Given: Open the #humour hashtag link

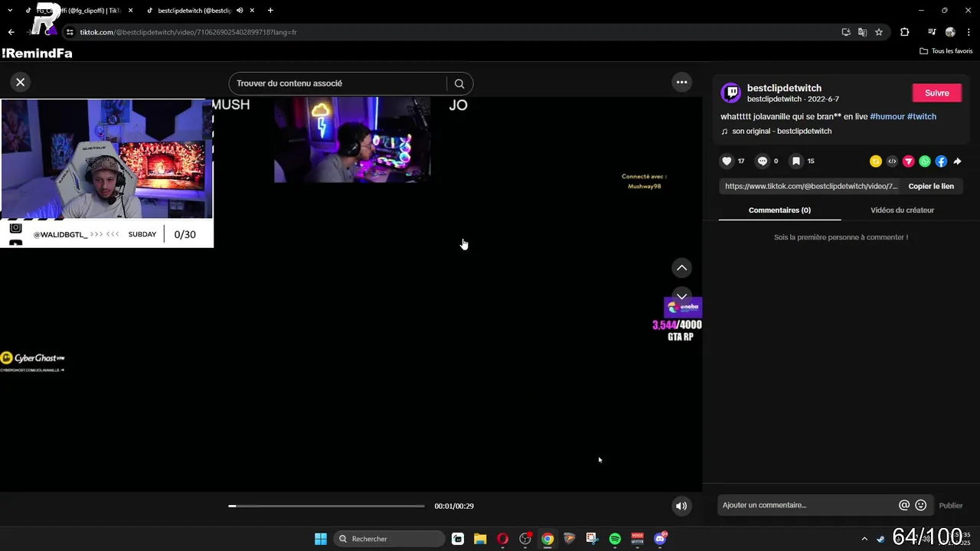Looking at the screenshot, I should (x=887, y=116).
